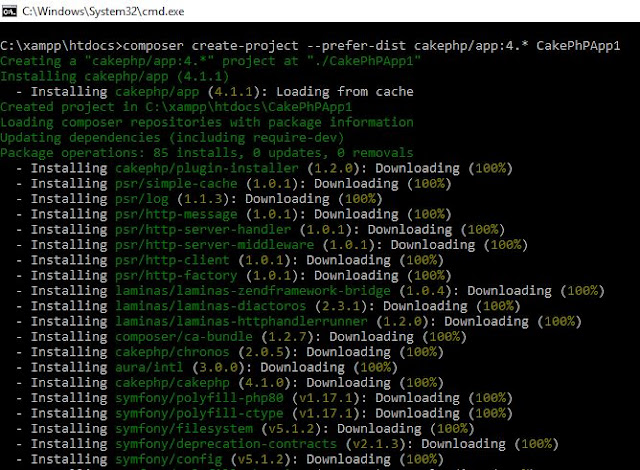This screenshot has height=470, width=640.
Task: Click the (v2.1.3) version of deprecation-contracts
Action: (376, 443)
